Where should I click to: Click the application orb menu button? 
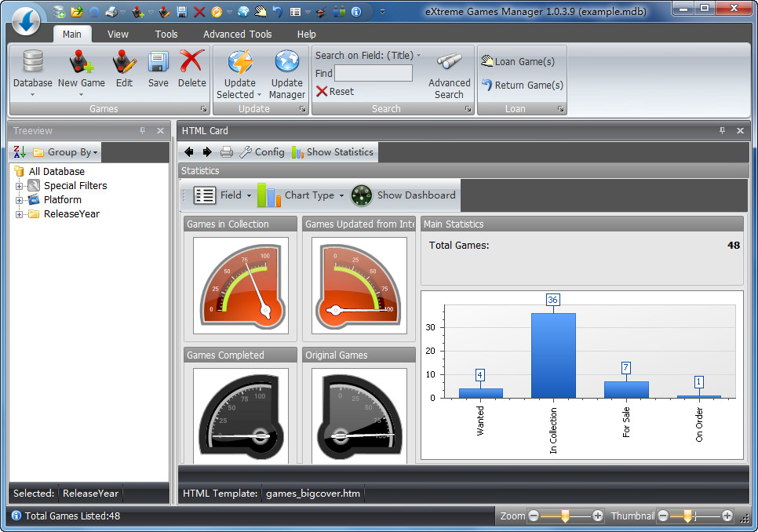26,20
